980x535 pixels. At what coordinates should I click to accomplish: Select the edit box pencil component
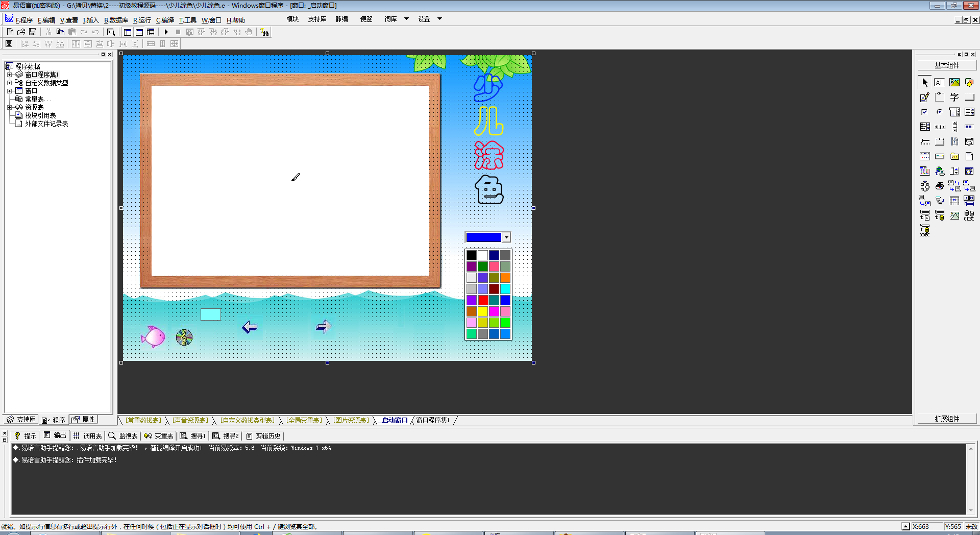click(x=924, y=97)
